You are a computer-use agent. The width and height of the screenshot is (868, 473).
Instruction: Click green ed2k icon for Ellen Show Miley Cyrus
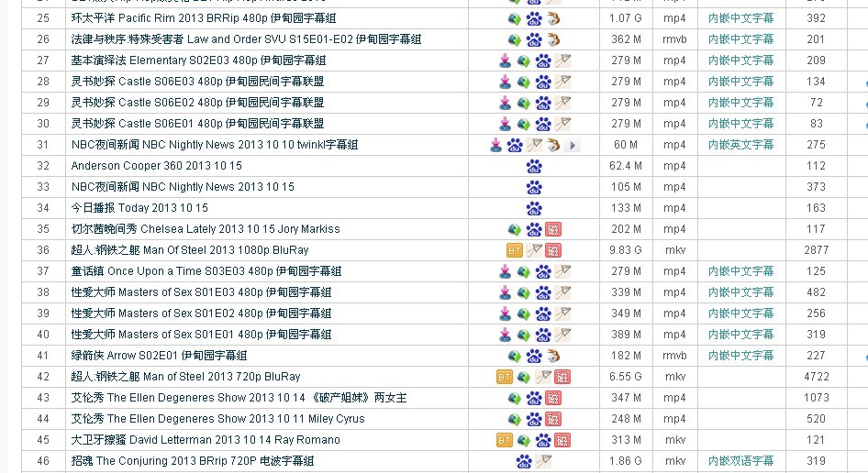click(x=514, y=419)
